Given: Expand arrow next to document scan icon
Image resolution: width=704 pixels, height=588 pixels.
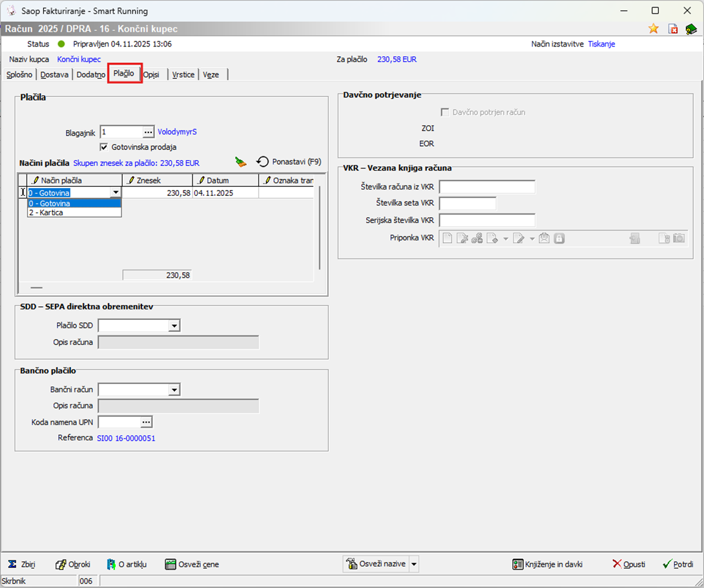Looking at the screenshot, I should [506, 238].
